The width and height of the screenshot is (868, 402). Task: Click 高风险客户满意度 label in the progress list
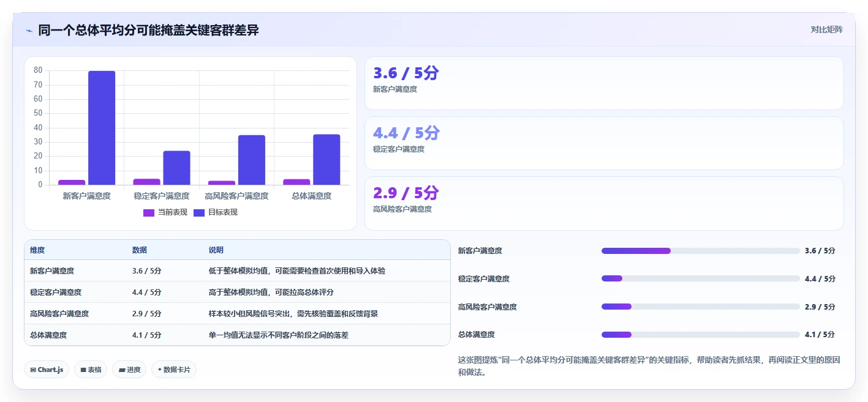tap(488, 307)
